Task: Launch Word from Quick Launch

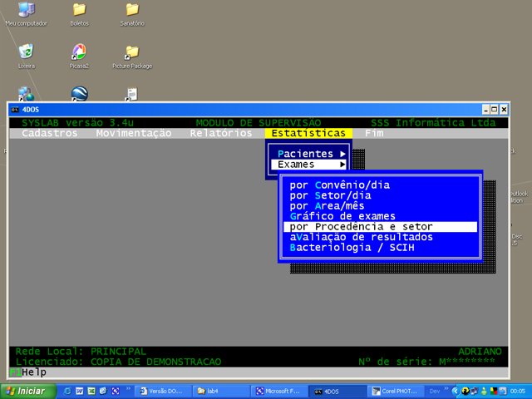Action: [80, 391]
